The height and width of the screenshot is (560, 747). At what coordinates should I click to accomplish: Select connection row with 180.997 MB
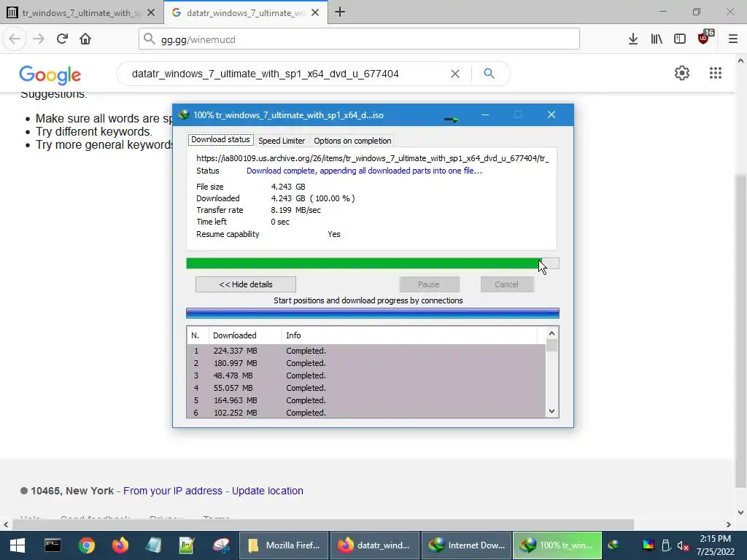pyautogui.click(x=366, y=363)
